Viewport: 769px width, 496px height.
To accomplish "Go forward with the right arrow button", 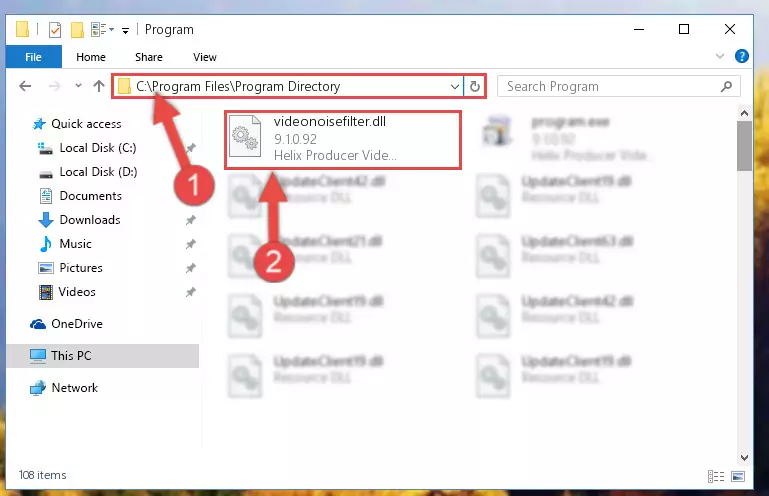I will coord(54,86).
